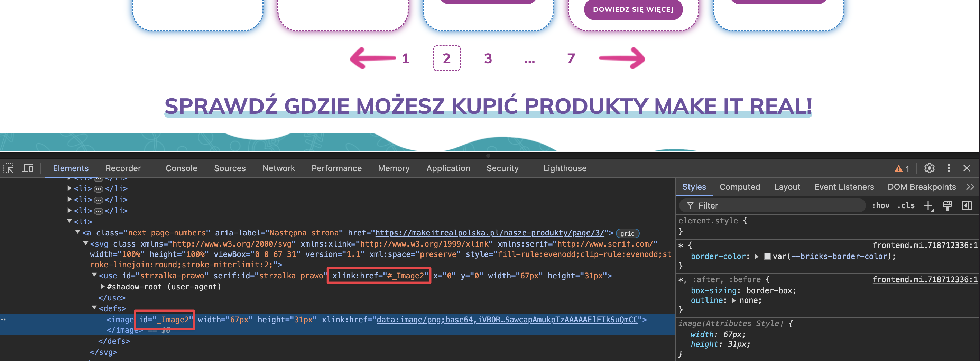Go to pagination page 1
Screen dimensions: 980x361
pos(406,58)
